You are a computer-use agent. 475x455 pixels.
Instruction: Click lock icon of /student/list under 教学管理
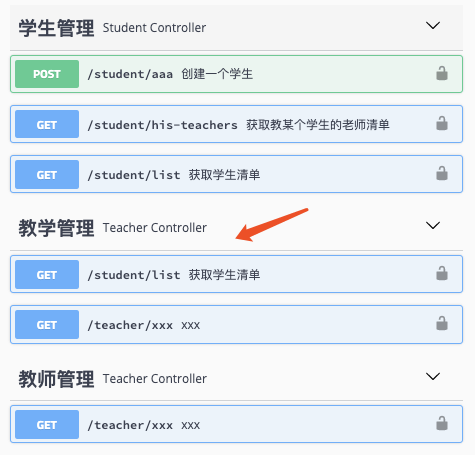point(442,273)
